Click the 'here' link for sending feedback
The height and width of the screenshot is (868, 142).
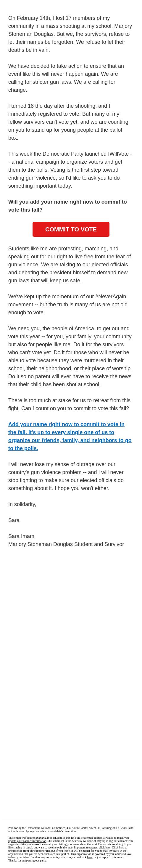coord(90,857)
